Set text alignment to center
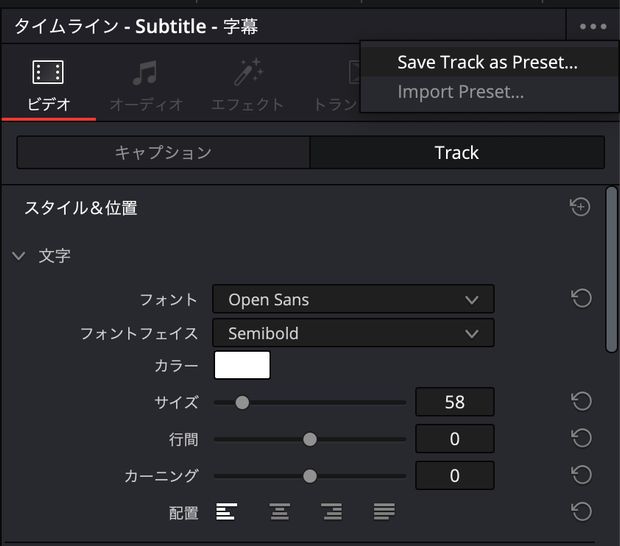The image size is (620, 546). [279, 512]
